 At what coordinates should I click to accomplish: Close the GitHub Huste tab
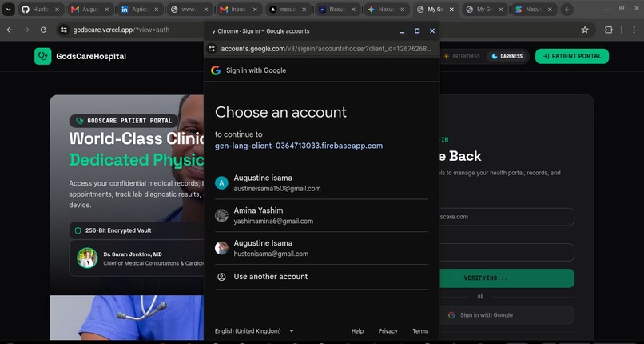pos(57,10)
